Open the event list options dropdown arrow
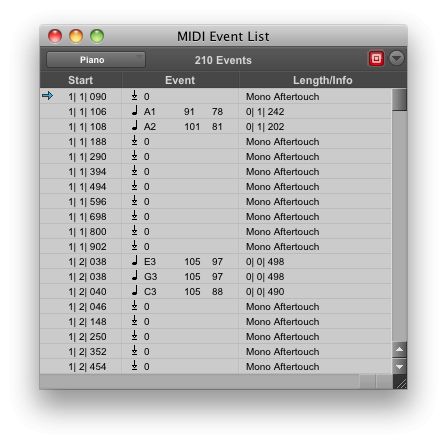Viewport: 447px width, 444px height. click(x=397, y=59)
